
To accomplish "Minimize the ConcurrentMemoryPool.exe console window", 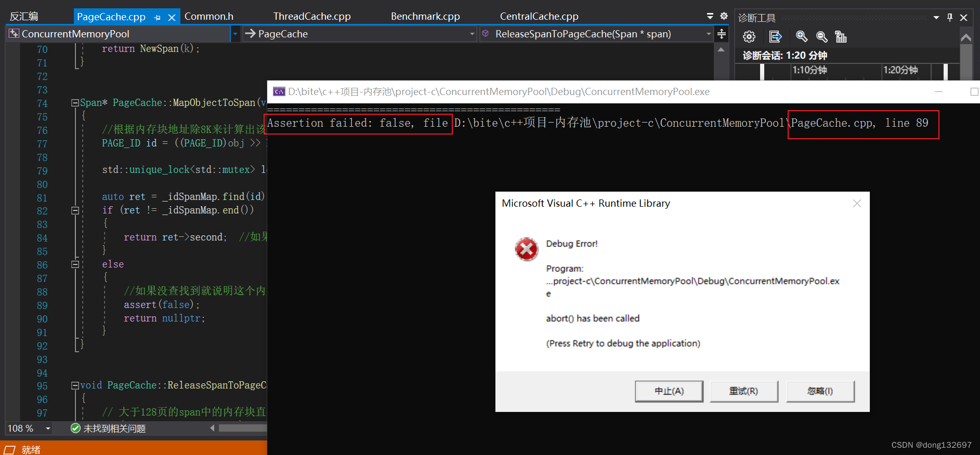I will click(x=938, y=91).
